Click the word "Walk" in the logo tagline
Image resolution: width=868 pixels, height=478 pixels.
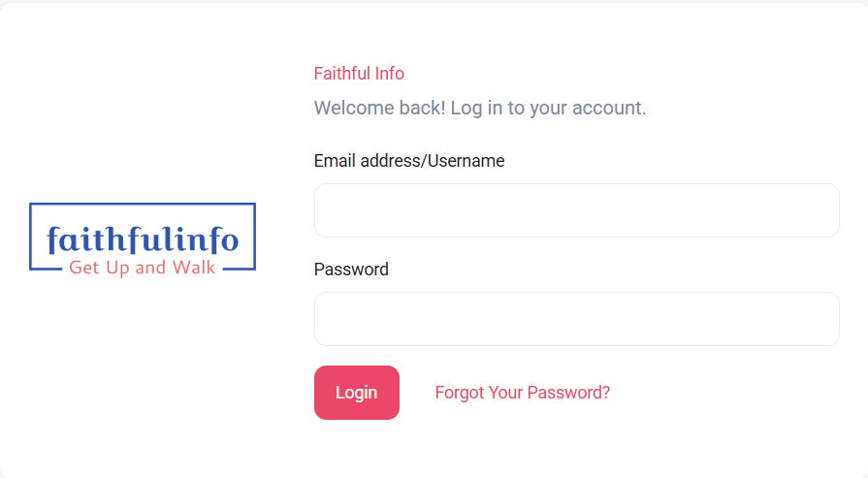click(194, 268)
